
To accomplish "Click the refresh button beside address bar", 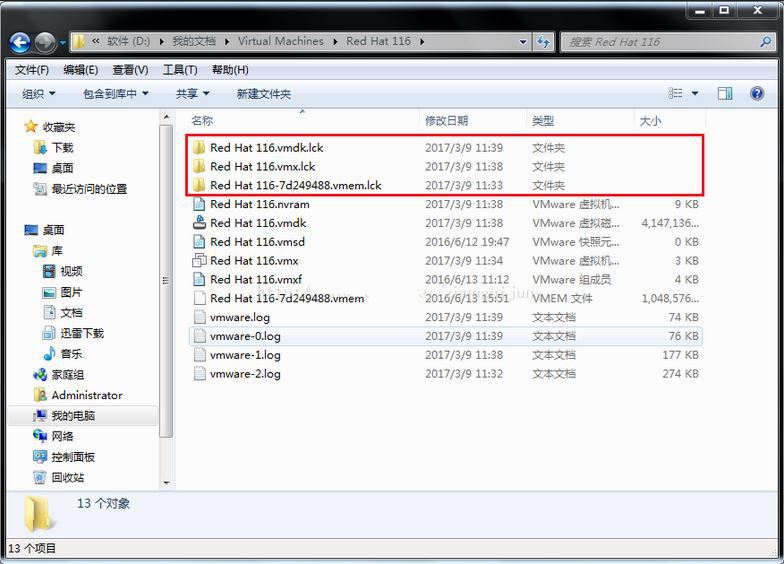I will coord(544,42).
